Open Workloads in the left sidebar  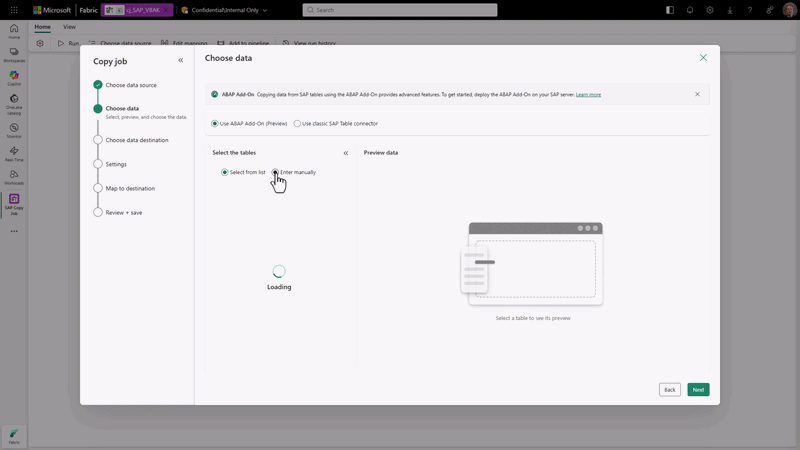coord(14,177)
